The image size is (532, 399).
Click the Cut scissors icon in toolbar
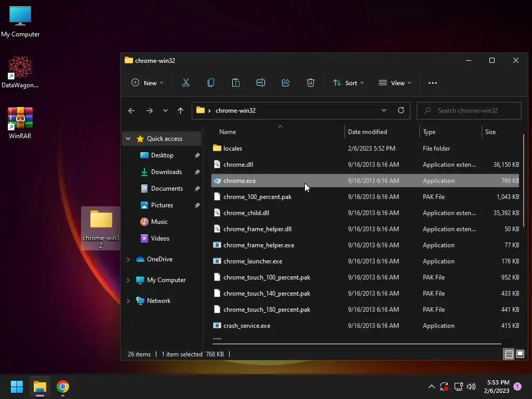coord(185,83)
